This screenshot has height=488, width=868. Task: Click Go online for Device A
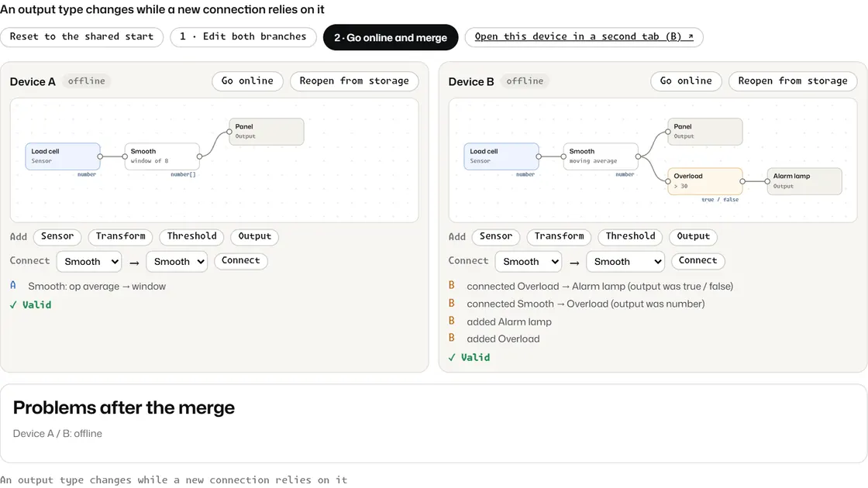(247, 81)
